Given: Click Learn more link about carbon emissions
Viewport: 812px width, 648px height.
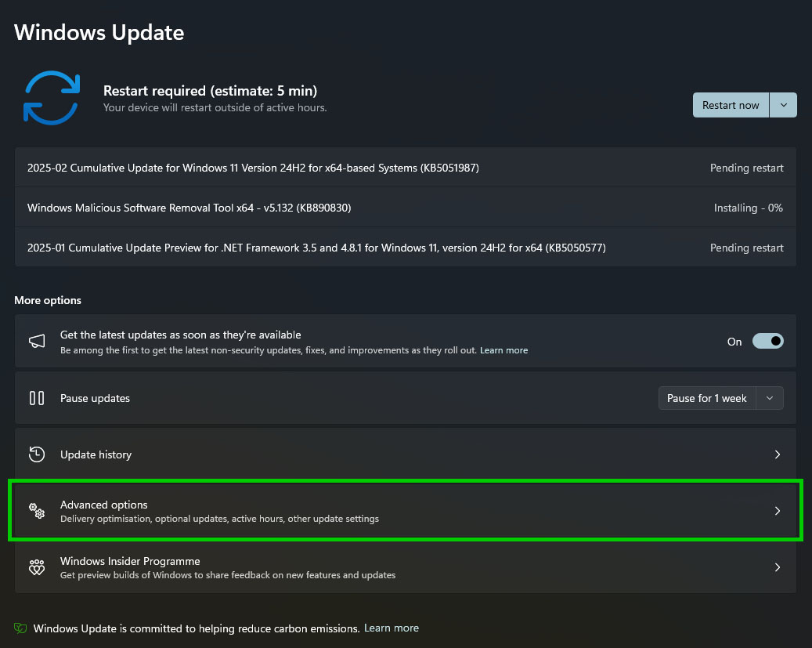Looking at the screenshot, I should 392,628.
